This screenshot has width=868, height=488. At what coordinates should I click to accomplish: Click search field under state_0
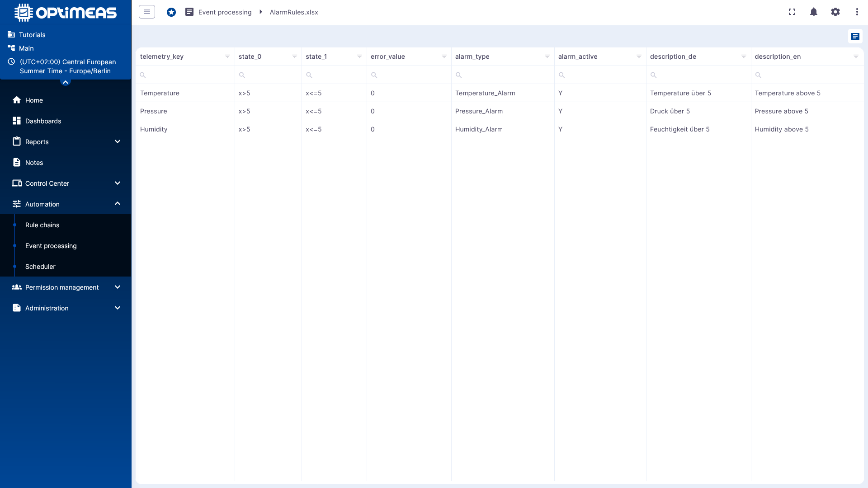(x=268, y=75)
